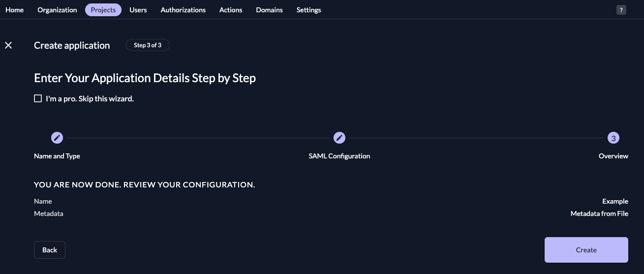
Task: Check the 'I'm a pro. Skip this wizard' box
Action: pos(38,98)
